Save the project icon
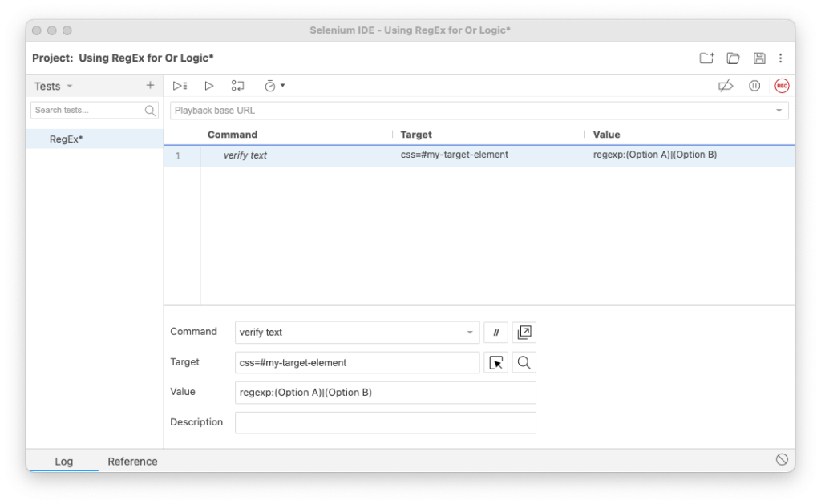This screenshot has height=504, width=821. pos(759,58)
